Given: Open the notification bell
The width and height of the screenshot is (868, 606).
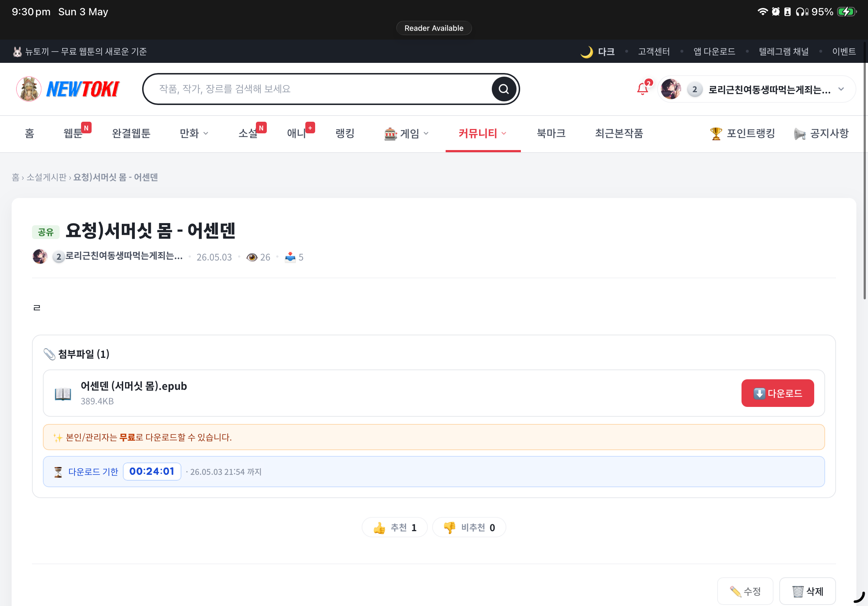Looking at the screenshot, I should (x=643, y=89).
